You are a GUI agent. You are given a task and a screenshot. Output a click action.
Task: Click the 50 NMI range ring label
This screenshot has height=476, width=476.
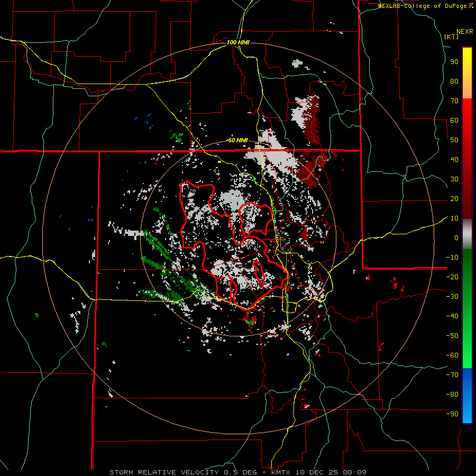pyautogui.click(x=238, y=140)
